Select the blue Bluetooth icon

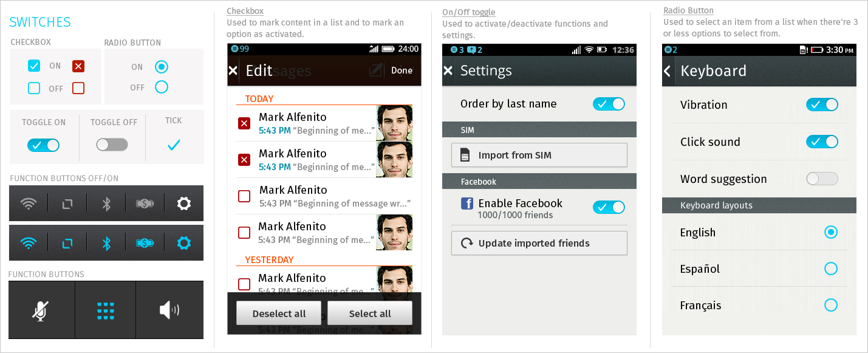tap(106, 243)
